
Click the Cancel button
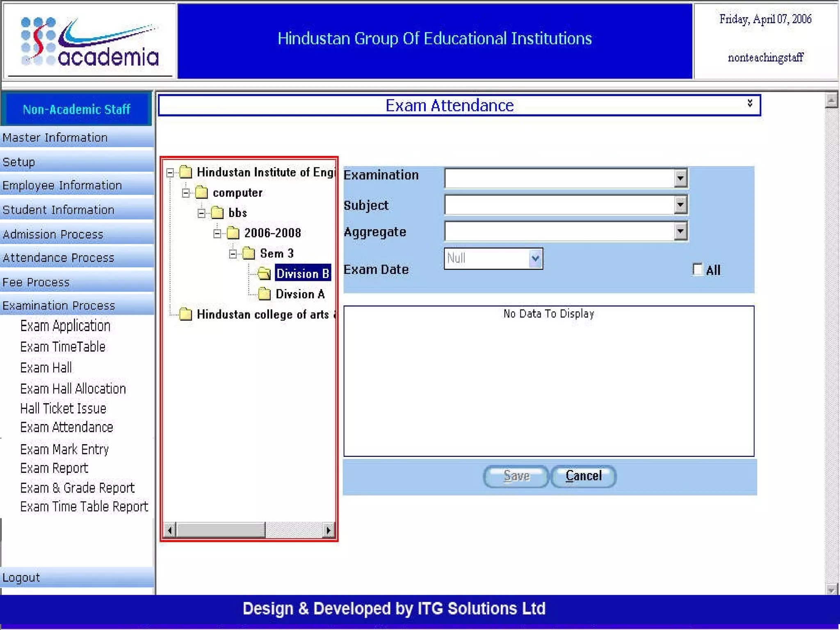pyautogui.click(x=583, y=476)
